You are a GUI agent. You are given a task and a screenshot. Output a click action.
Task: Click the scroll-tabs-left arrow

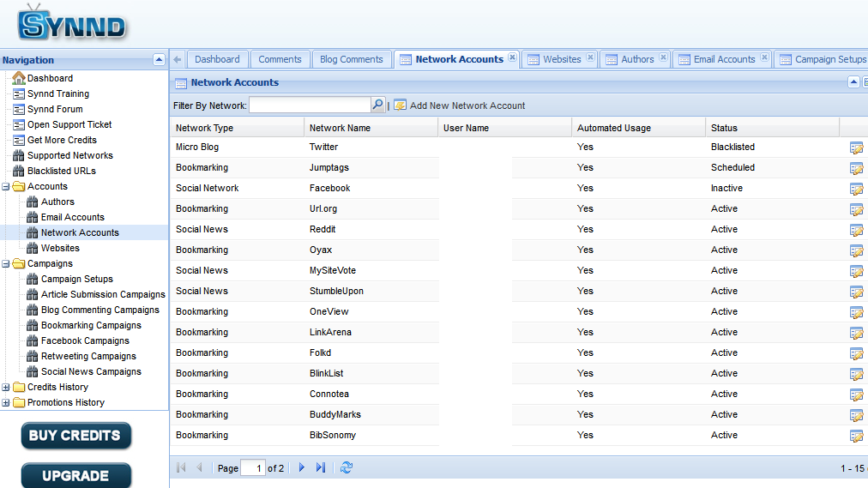pos(178,59)
